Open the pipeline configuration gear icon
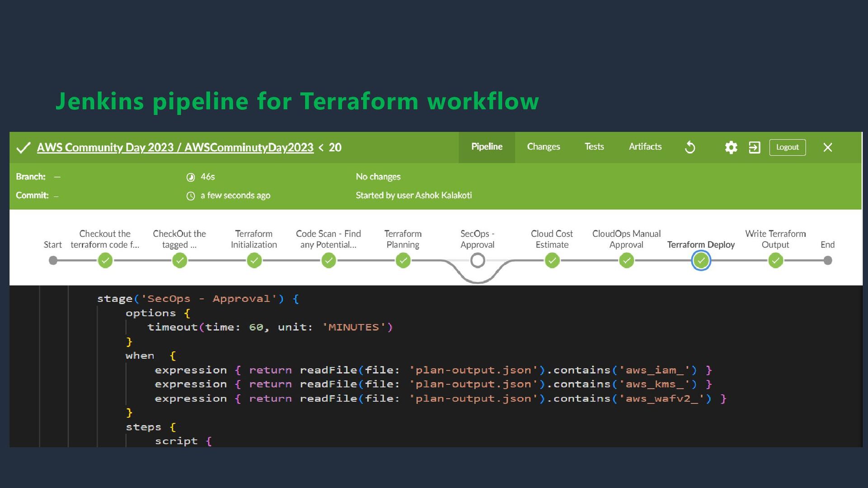This screenshot has width=868, height=488. click(x=731, y=147)
